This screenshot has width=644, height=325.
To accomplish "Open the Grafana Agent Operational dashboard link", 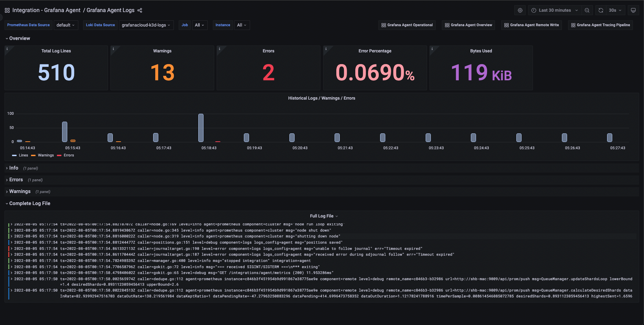I will [x=407, y=25].
